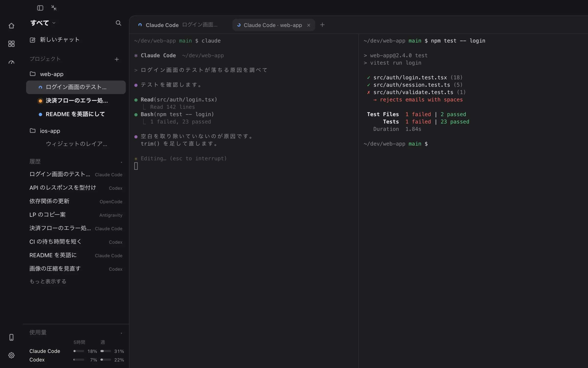Image resolution: width=588 pixels, height=368 pixels.
Task: Open history item README を英語に
Action: (x=76, y=255)
